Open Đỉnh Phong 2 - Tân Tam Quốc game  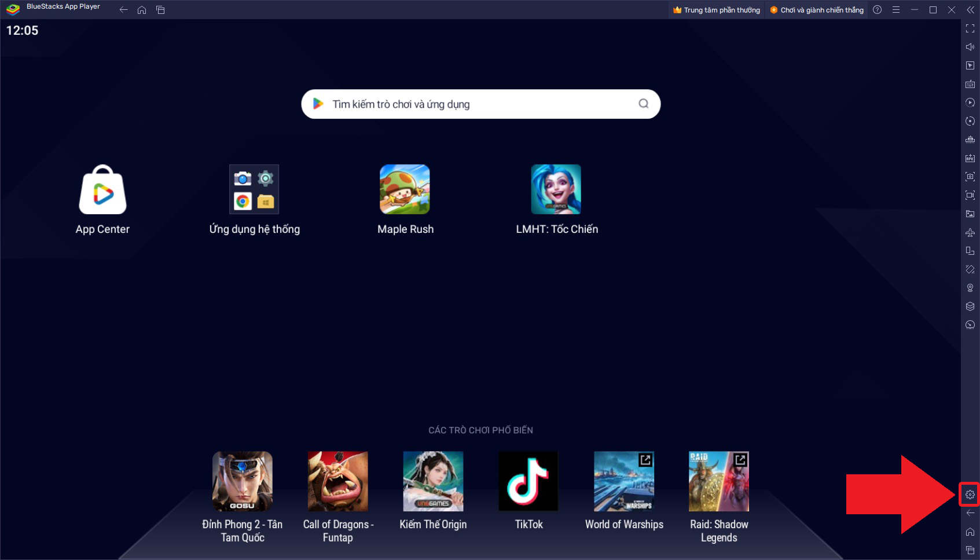pyautogui.click(x=243, y=481)
